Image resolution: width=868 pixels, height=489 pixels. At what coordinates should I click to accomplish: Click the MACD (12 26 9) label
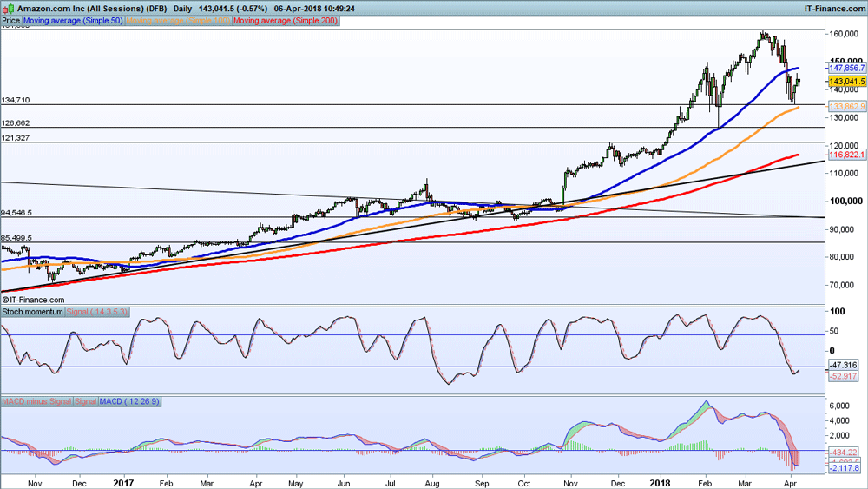[x=129, y=401]
